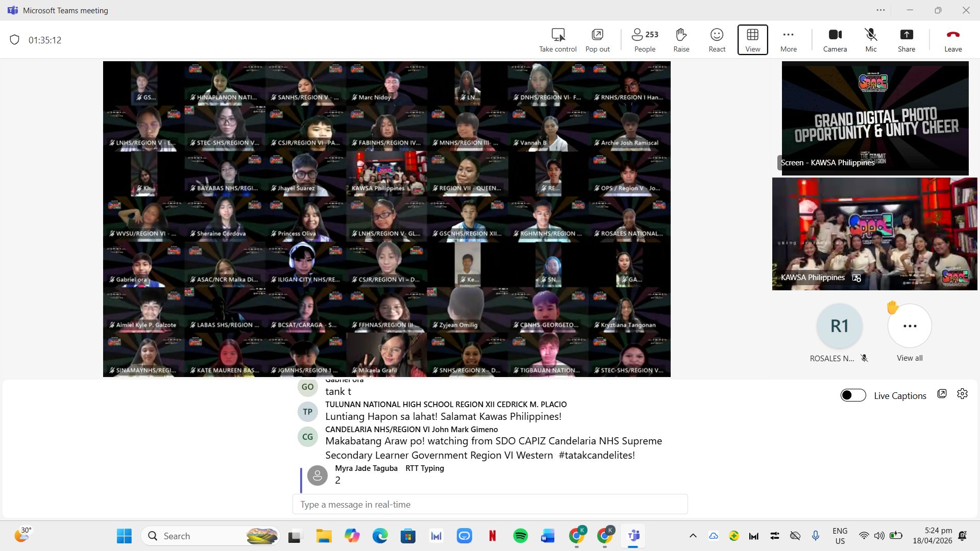Select Kryztiana Tangonan's video tile
The height and width of the screenshot is (551, 980).
pos(630,310)
